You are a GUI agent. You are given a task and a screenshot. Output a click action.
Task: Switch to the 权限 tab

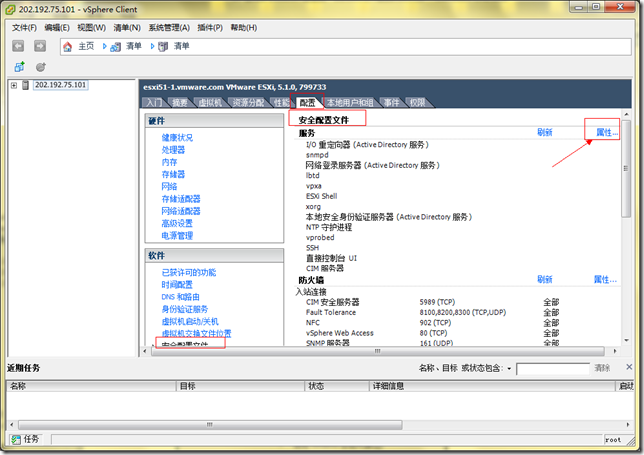tap(417, 103)
